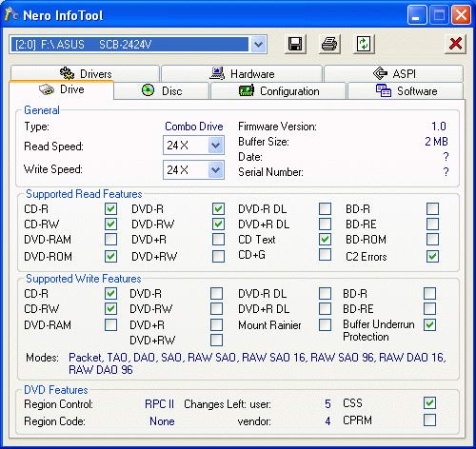
Task: Switch to the Configuration tab
Action: pyautogui.click(x=278, y=91)
